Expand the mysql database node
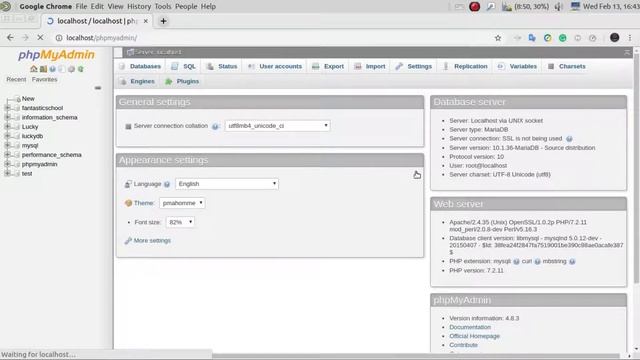The width and height of the screenshot is (640, 360). tap(7, 145)
